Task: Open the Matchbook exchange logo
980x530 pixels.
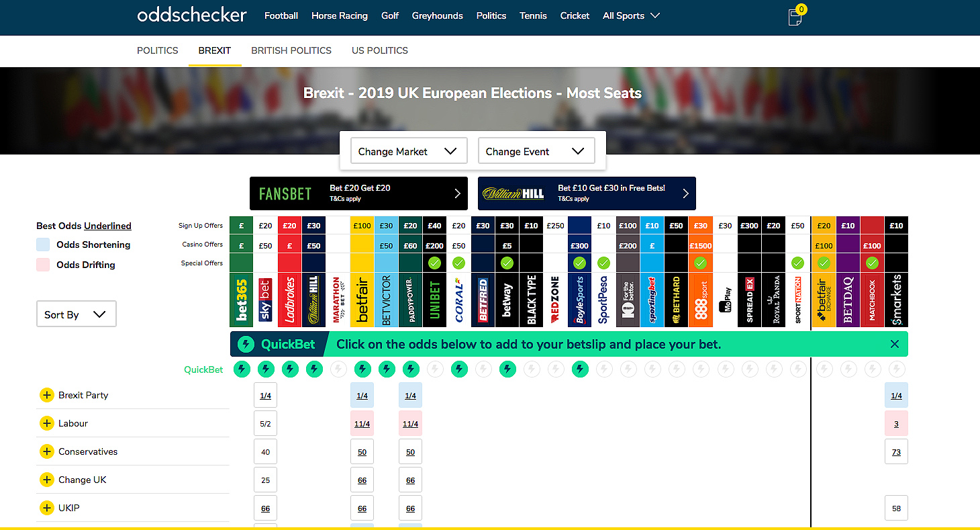Action: click(x=873, y=300)
